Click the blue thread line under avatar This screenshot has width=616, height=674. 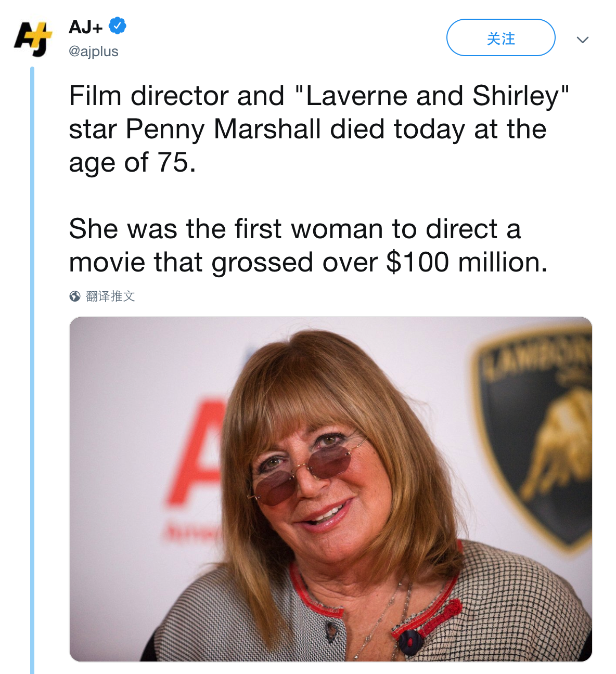[x=32, y=364]
